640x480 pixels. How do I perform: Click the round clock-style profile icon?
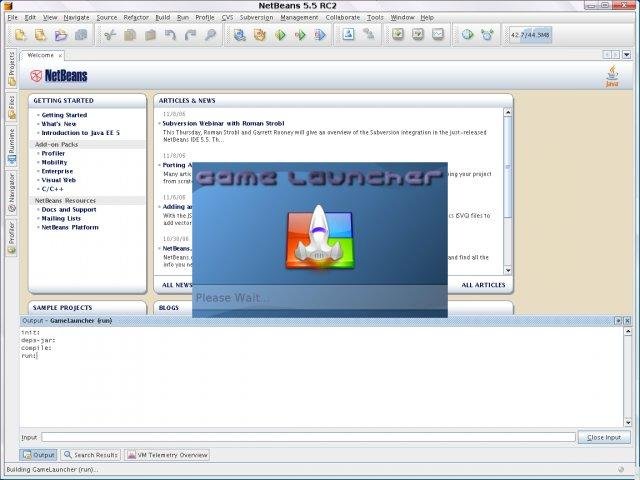467,34
